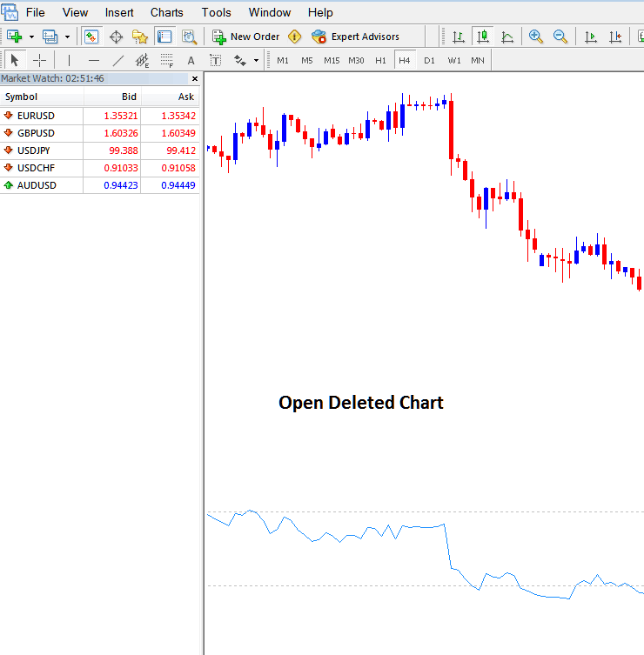
Task: Open the Charts menu
Action: tap(166, 12)
